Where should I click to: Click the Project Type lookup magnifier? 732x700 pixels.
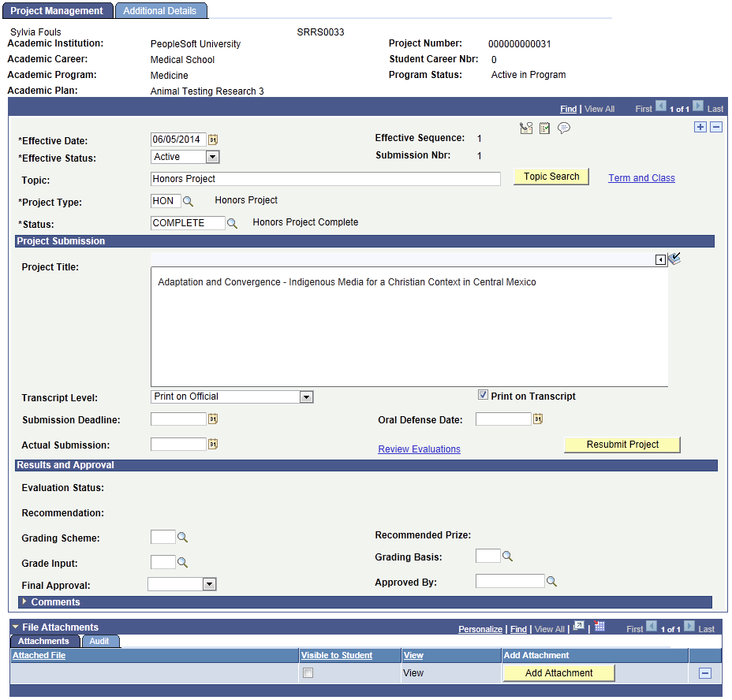(x=189, y=201)
